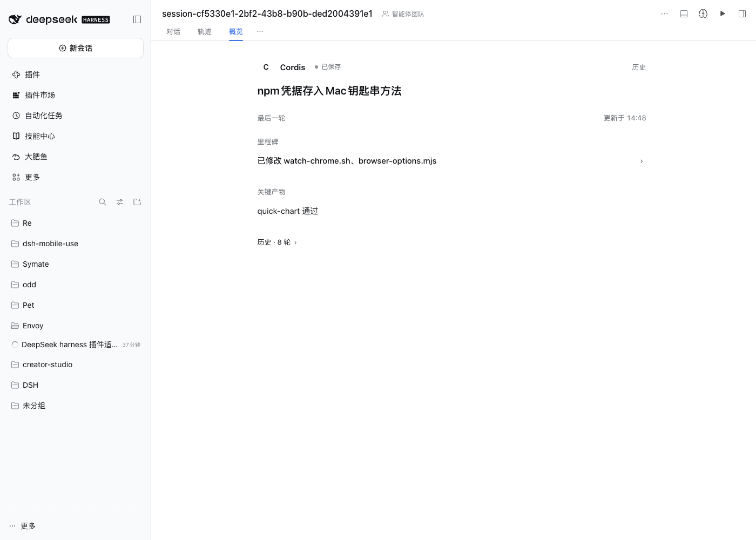Click the session title npm 凭据存入 heading
This screenshot has width=756, height=540.
329,91
